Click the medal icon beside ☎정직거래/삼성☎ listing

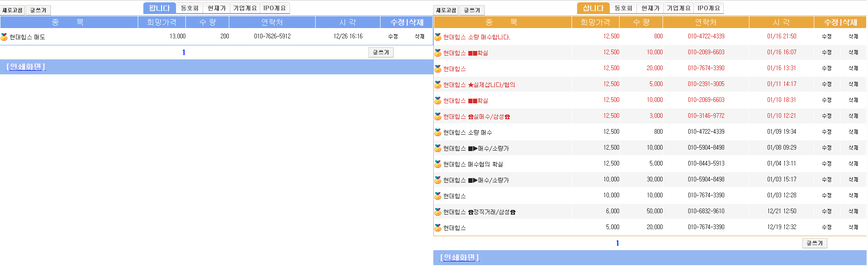(x=438, y=212)
